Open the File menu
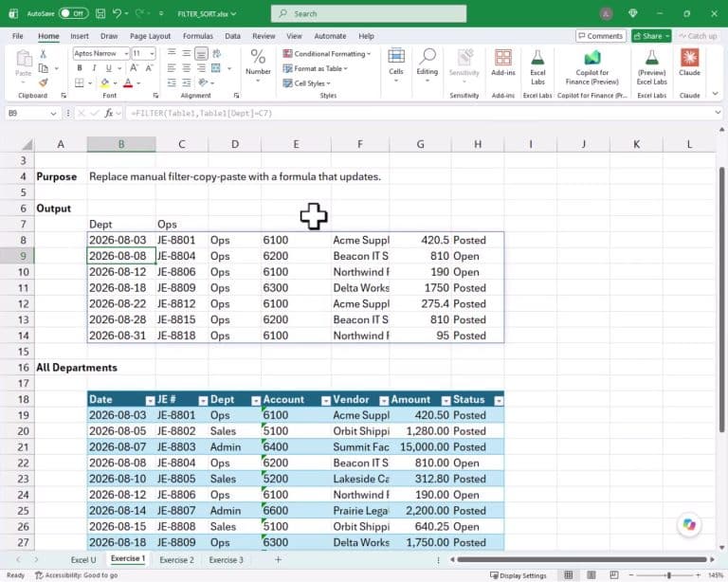This screenshot has width=728, height=582. tap(18, 36)
